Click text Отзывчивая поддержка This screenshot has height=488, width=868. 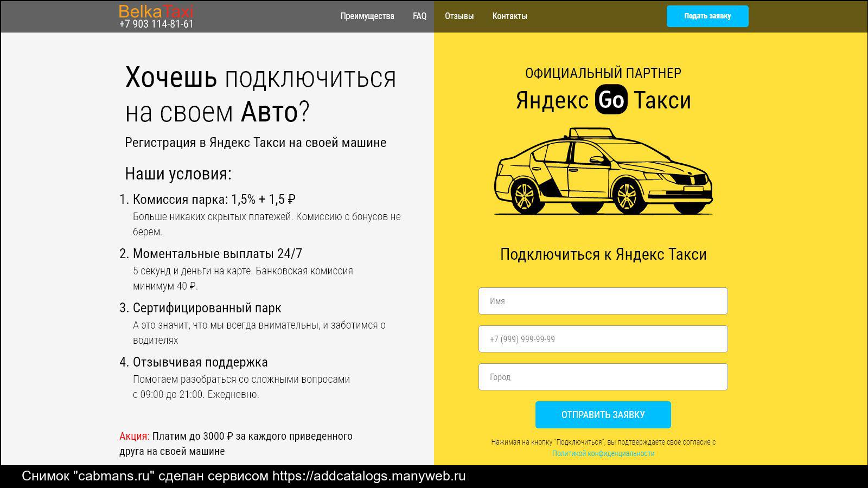200,362
